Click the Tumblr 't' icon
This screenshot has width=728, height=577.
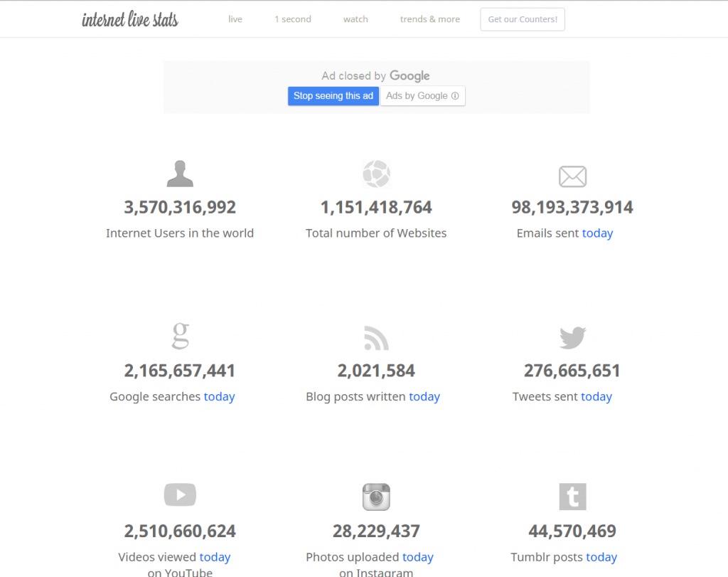coord(572,497)
